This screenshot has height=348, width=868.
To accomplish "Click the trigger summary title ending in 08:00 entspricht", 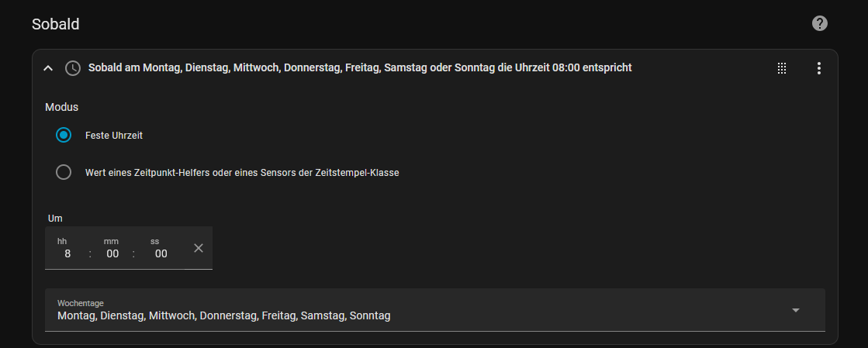I will (360, 68).
